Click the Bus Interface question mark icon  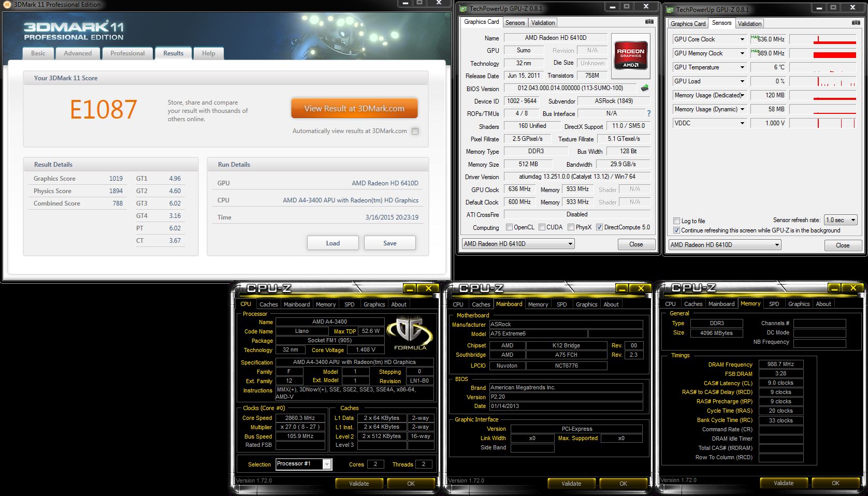click(x=648, y=113)
